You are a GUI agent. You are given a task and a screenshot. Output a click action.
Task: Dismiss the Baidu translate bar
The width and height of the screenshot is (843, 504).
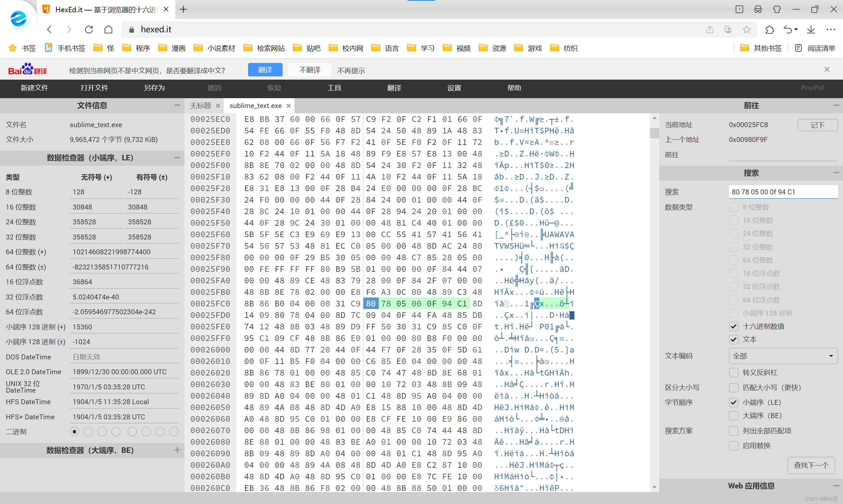point(827,70)
